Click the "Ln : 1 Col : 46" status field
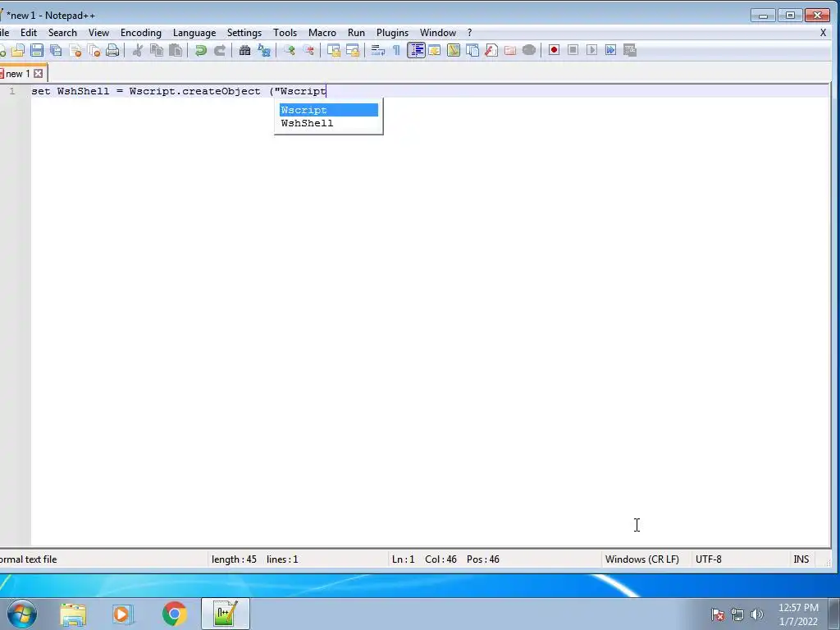The image size is (840, 630). coord(424,559)
